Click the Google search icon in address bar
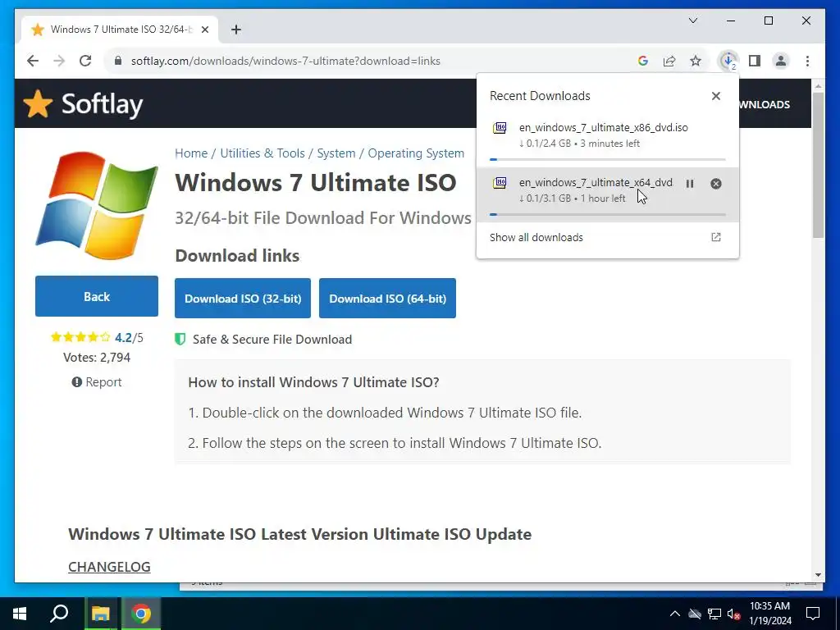Image resolution: width=840 pixels, height=630 pixels. click(643, 61)
